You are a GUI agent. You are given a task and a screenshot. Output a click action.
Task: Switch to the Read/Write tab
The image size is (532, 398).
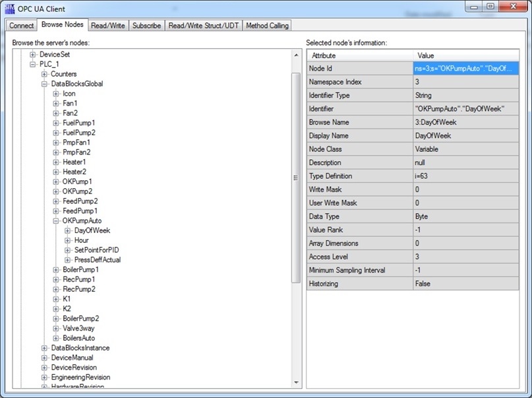point(108,26)
